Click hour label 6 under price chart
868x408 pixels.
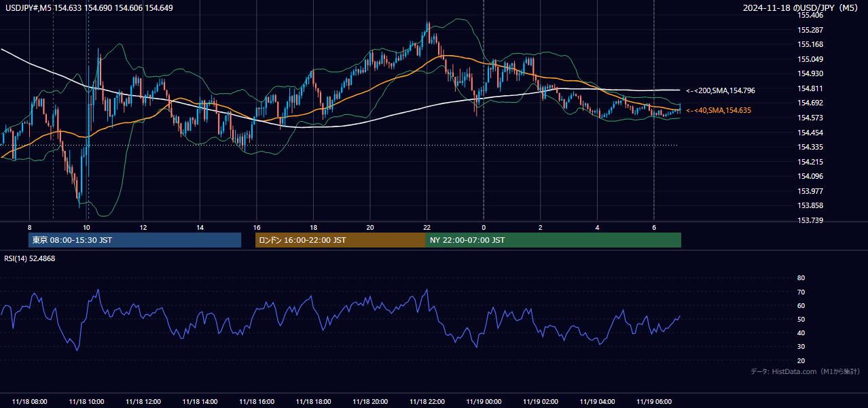point(654,227)
